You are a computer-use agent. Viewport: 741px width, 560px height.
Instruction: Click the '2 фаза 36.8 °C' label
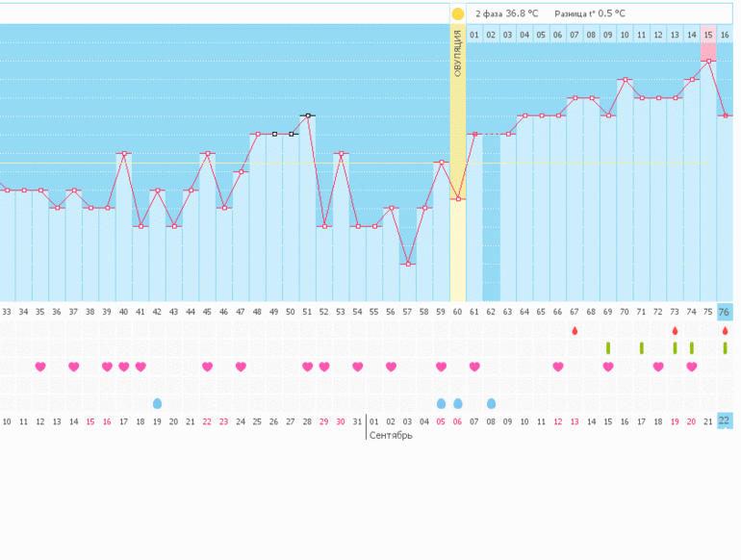[506, 13]
